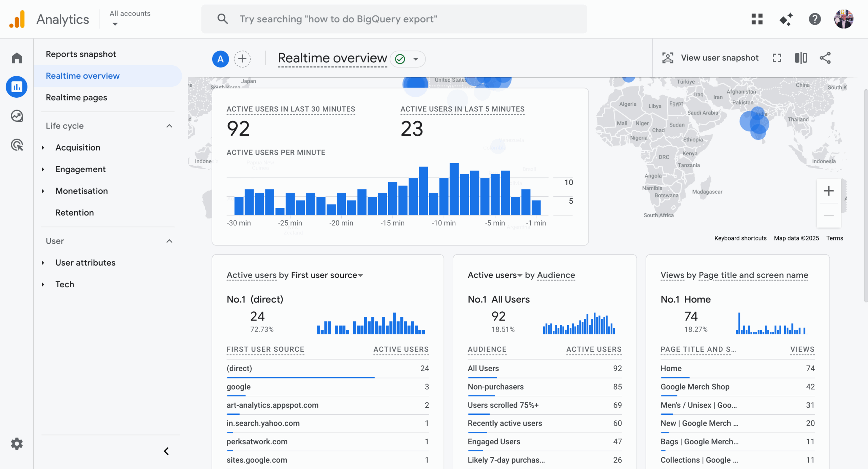
Task: Open the Advertising icon in left rail
Action: pyautogui.click(x=17, y=145)
